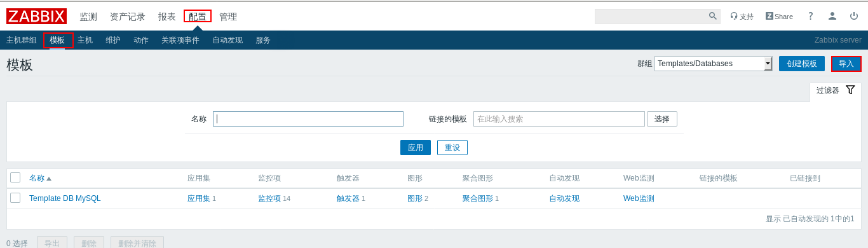
Task: Click the 删除 button below the table
Action: coord(89,243)
